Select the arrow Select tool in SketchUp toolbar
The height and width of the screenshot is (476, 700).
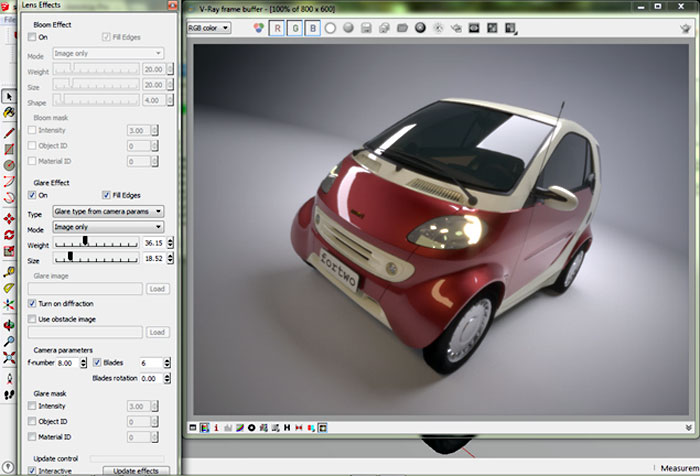[8, 96]
